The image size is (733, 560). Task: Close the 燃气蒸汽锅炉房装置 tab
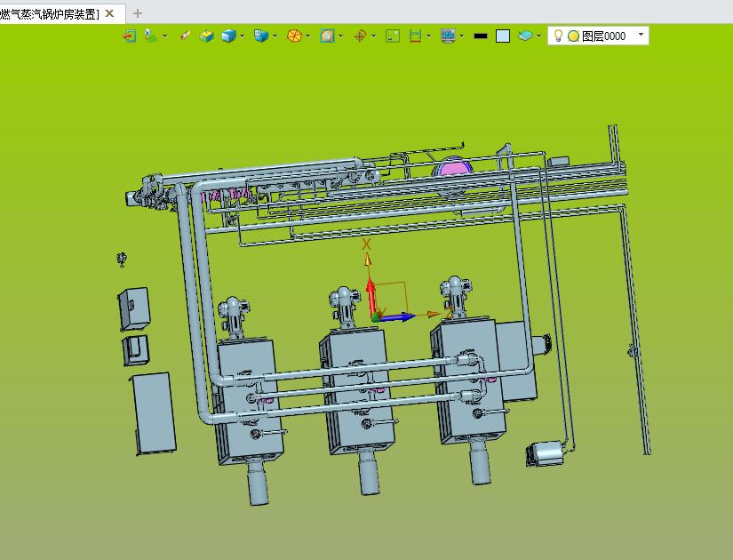(109, 13)
